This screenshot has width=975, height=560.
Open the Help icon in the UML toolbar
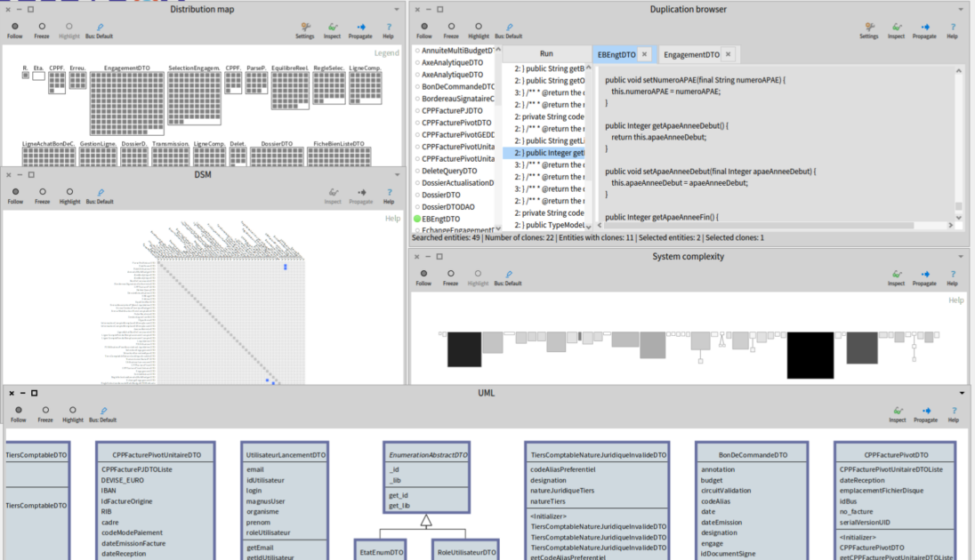(x=954, y=414)
